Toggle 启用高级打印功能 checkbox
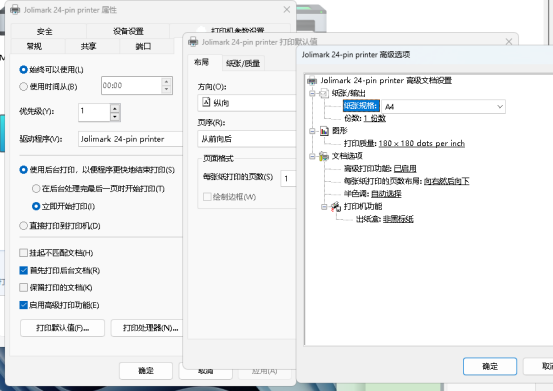553x391 pixels. point(23,305)
